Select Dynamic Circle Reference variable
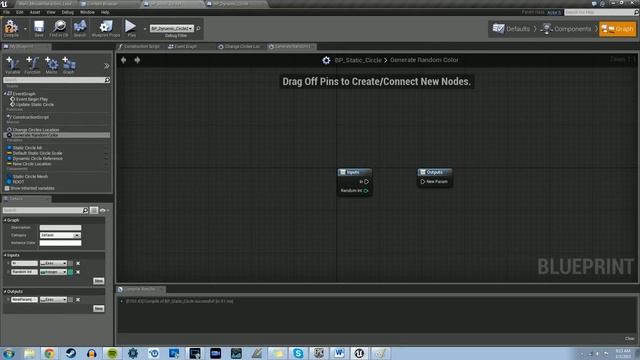This screenshot has width=640, height=360. [x=38, y=158]
